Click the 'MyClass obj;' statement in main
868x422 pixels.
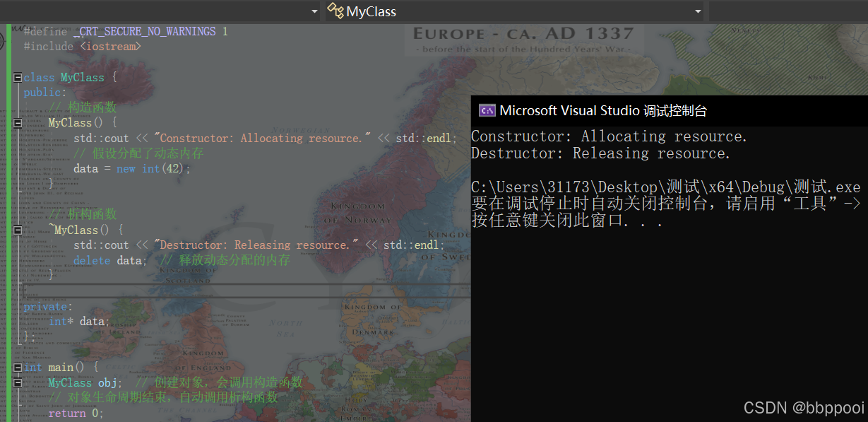click(85, 382)
